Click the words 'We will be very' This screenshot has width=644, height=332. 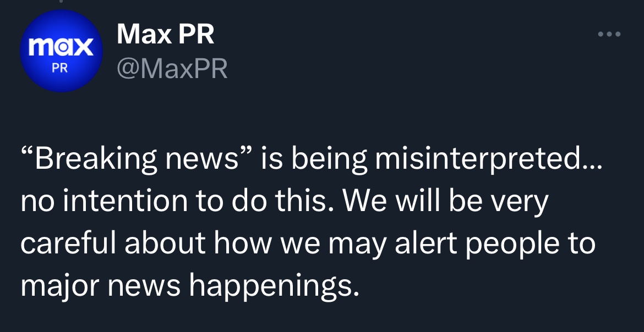click(446, 203)
